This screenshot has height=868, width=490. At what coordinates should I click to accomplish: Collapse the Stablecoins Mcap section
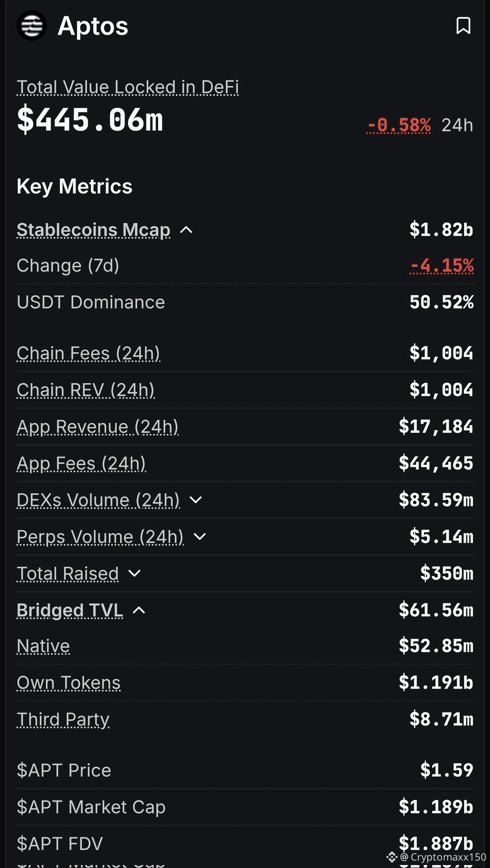click(x=186, y=230)
